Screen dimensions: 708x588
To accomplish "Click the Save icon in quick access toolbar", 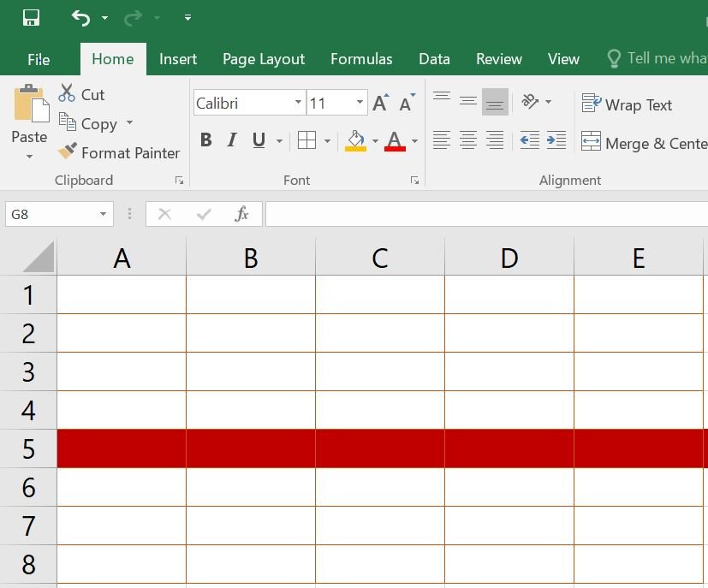I will pos(31,18).
